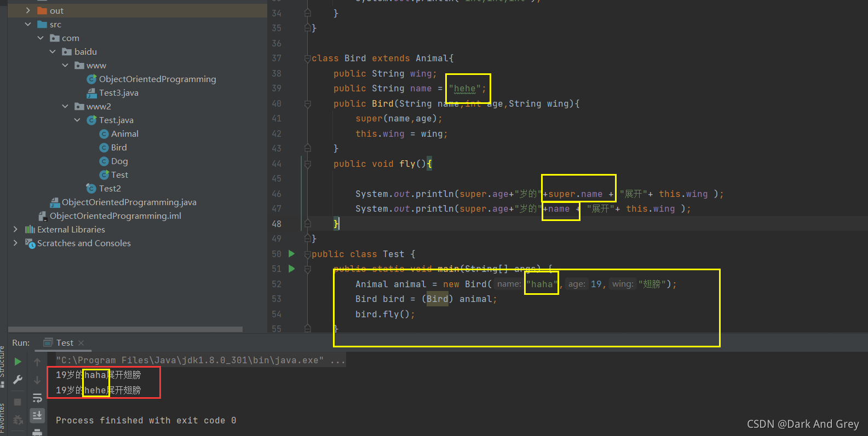The image size is (868, 436).
Task: Place cursor on "hehe" string literal
Action: (x=465, y=89)
